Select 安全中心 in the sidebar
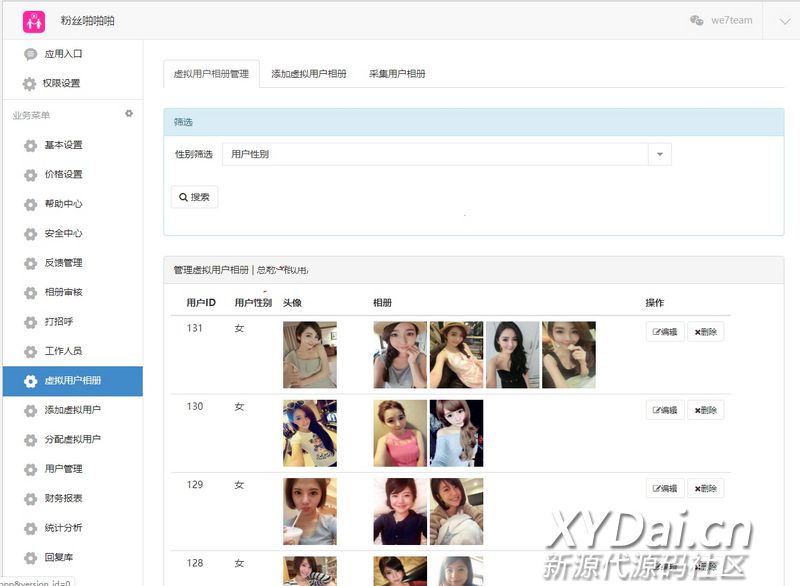Viewport: 800px width, 586px height. tap(63, 233)
